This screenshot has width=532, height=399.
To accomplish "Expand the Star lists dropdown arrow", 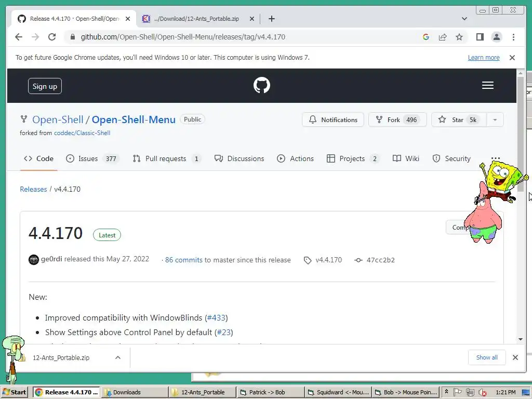I will [x=495, y=120].
